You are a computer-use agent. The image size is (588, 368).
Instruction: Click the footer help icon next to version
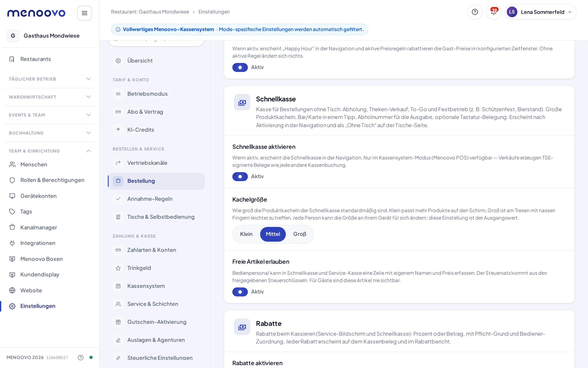click(81, 357)
